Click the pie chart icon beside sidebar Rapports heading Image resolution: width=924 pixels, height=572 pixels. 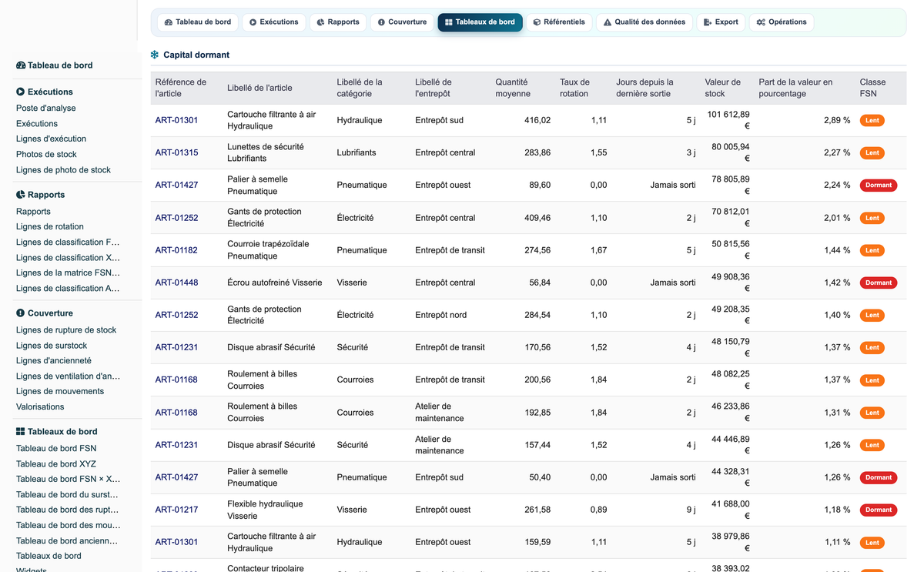click(x=21, y=195)
